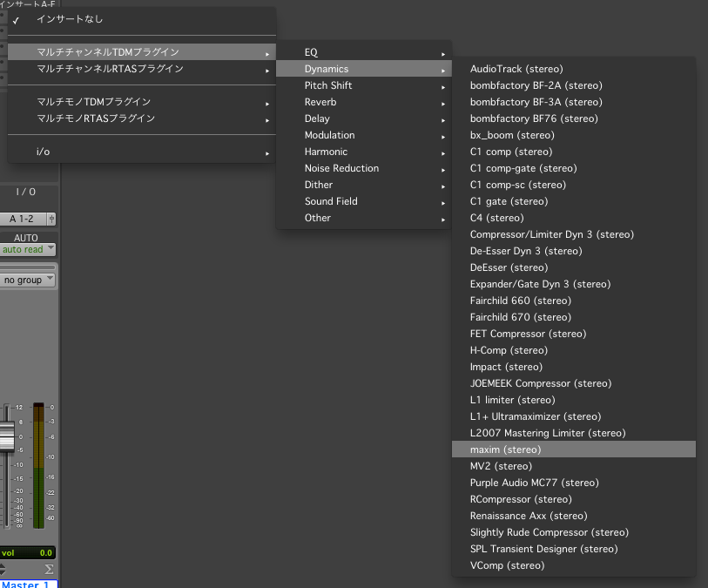
Task: Open the i/o submenu entry
Action: click(142, 152)
